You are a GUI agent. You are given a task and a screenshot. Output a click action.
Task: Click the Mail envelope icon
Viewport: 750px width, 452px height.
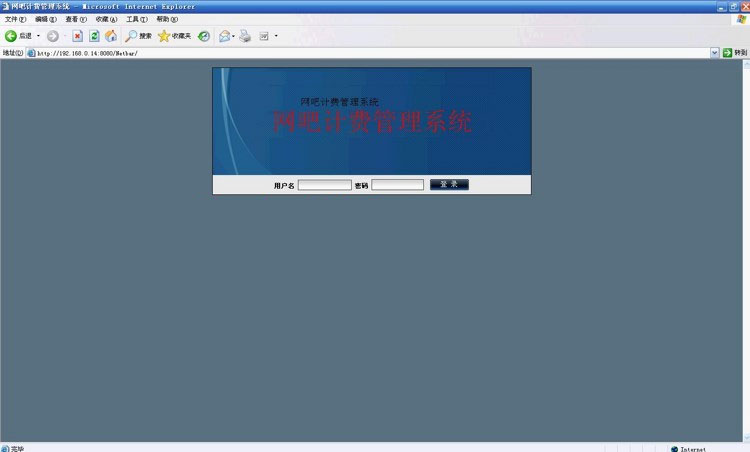click(x=224, y=36)
